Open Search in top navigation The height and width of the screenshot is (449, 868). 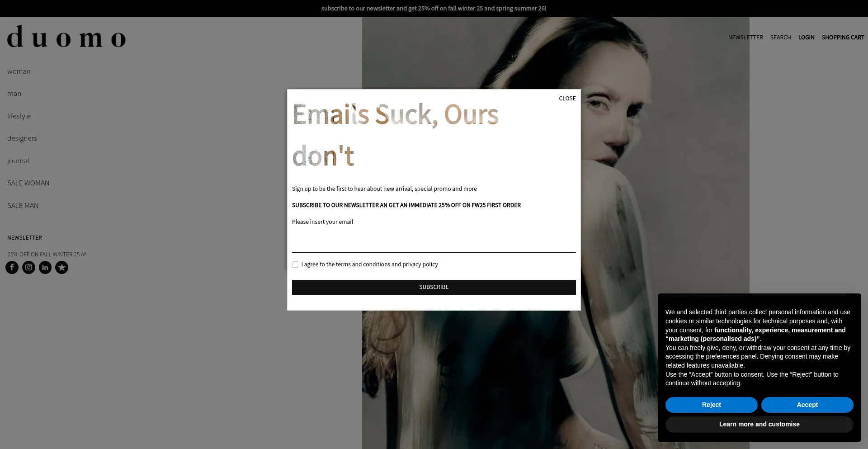(780, 38)
